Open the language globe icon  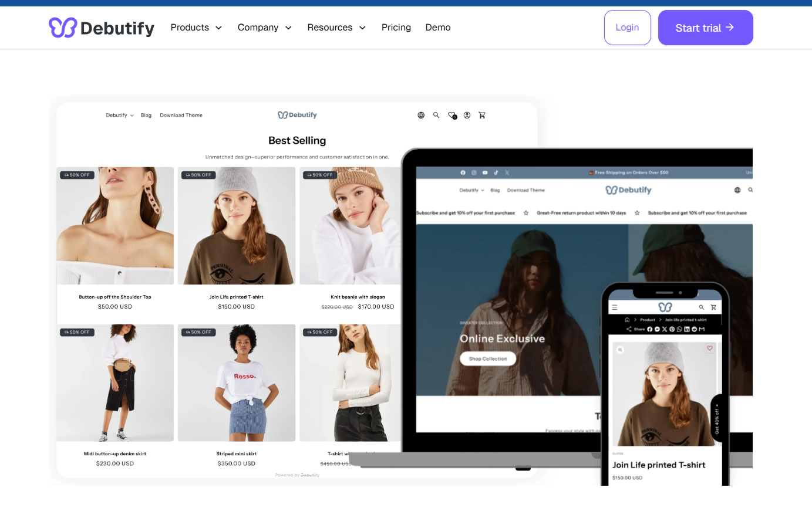(x=421, y=115)
